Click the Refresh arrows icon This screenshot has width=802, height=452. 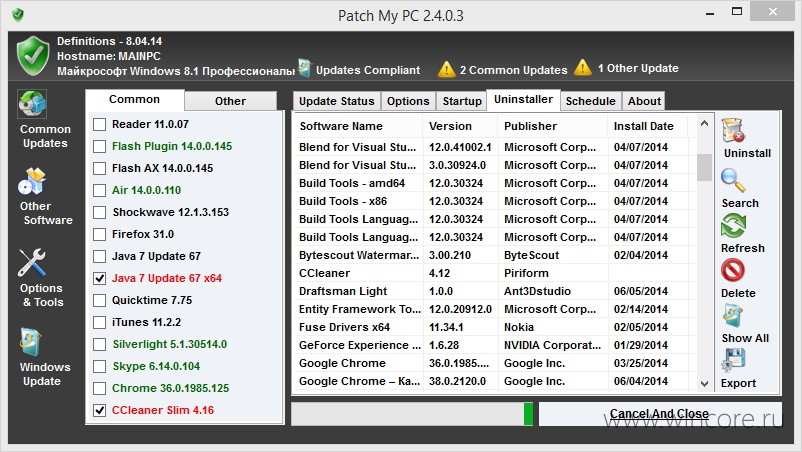coord(733,225)
